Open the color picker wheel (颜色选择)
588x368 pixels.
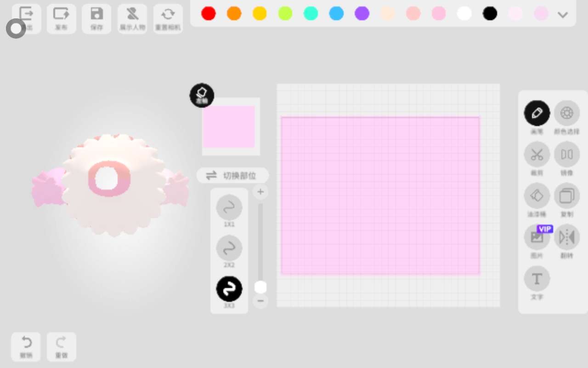point(566,113)
